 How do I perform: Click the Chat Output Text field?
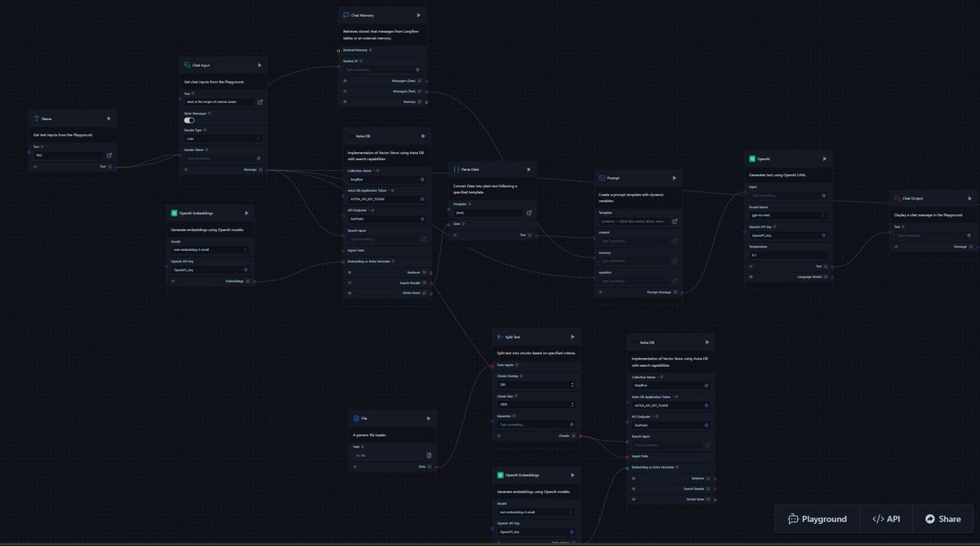click(933, 235)
